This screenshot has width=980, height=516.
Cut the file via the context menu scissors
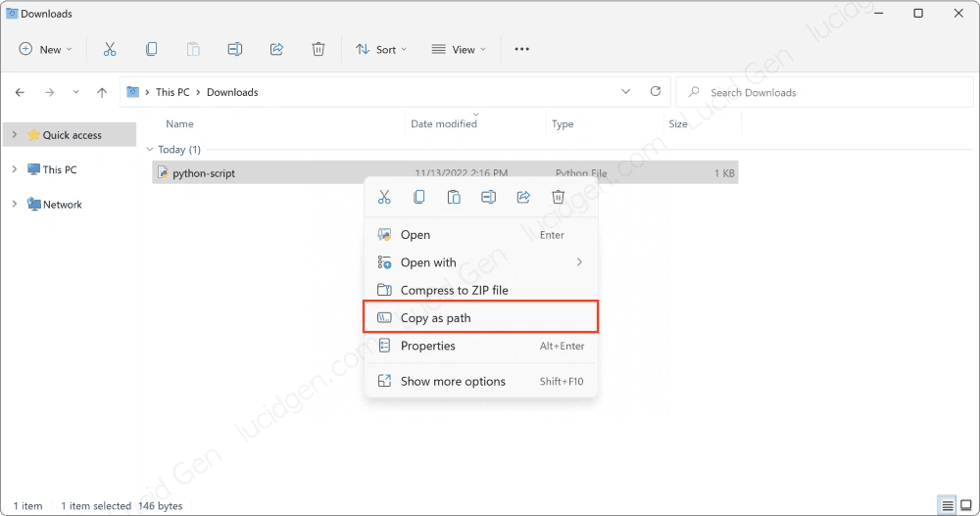(384, 198)
